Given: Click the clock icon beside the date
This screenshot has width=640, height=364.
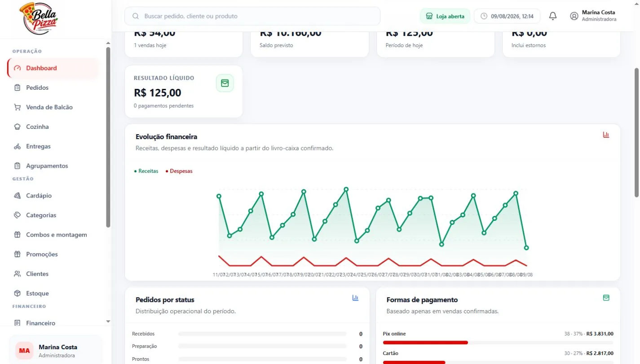Looking at the screenshot, I should [484, 16].
